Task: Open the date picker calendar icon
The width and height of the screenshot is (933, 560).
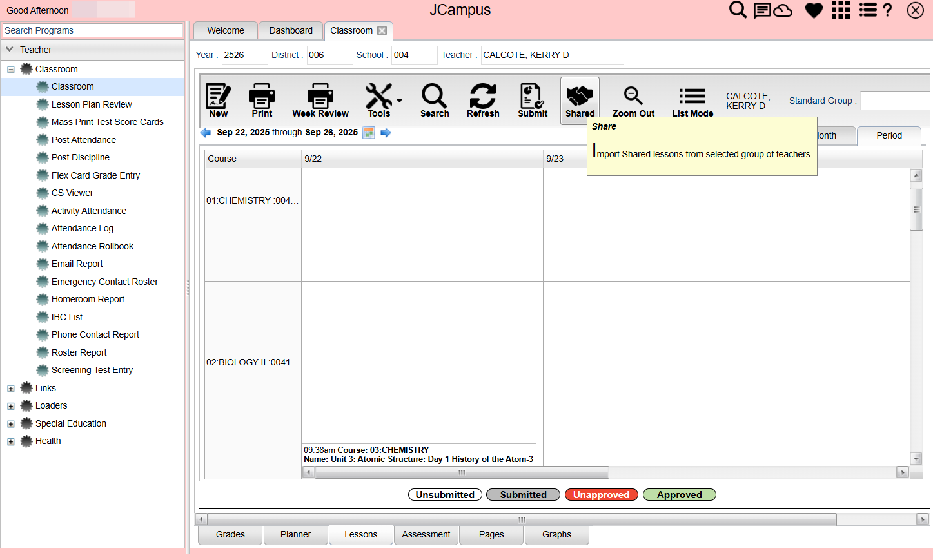Action: [369, 133]
